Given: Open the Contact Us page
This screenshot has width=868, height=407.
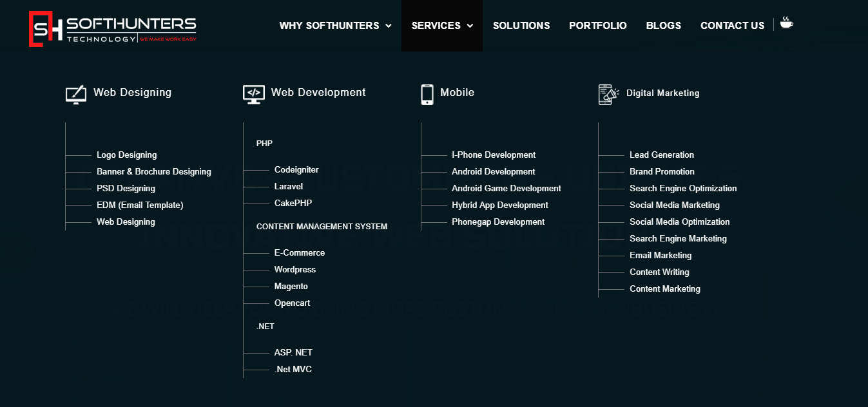Looking at the screenshot, I should tap(733, 26).
